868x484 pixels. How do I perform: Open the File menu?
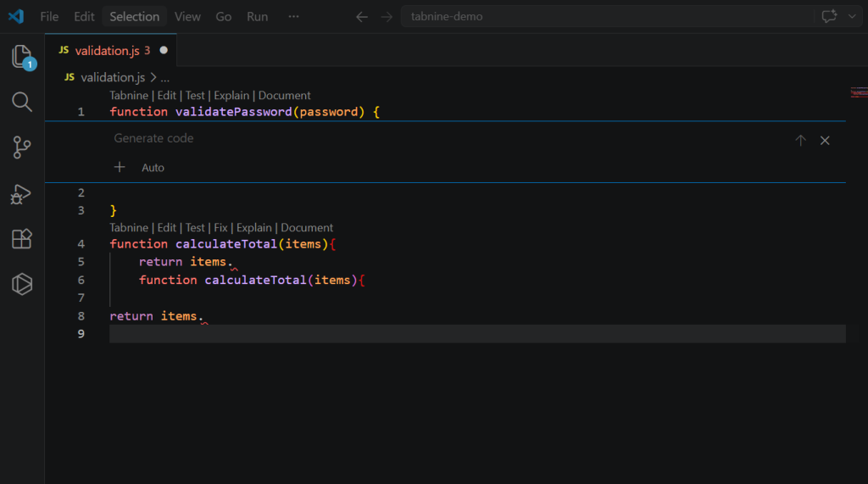click(x=49, y=17)
